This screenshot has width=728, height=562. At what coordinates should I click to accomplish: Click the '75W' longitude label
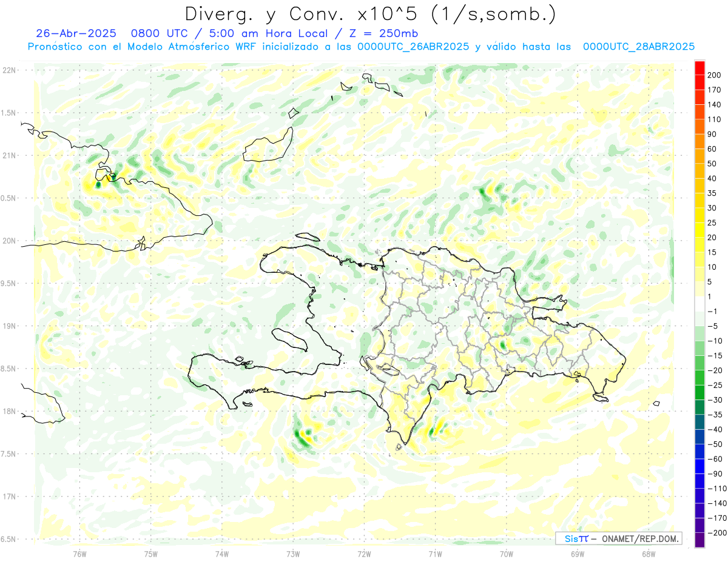150,554
